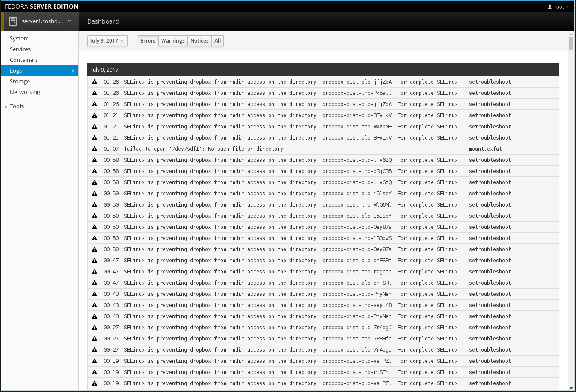Go to System in the sidebar
The height and width of the screenshot is (392, 576).
click(x=19, y=38)
